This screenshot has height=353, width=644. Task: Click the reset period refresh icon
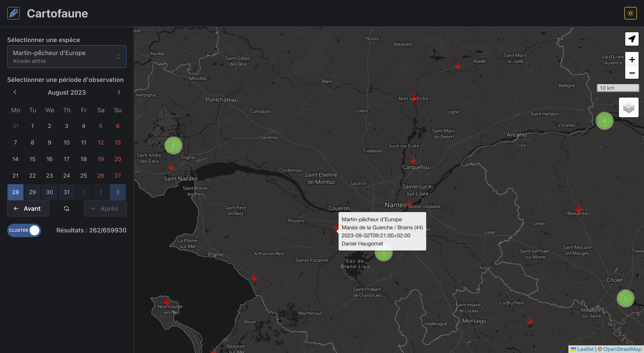[66, 209]
